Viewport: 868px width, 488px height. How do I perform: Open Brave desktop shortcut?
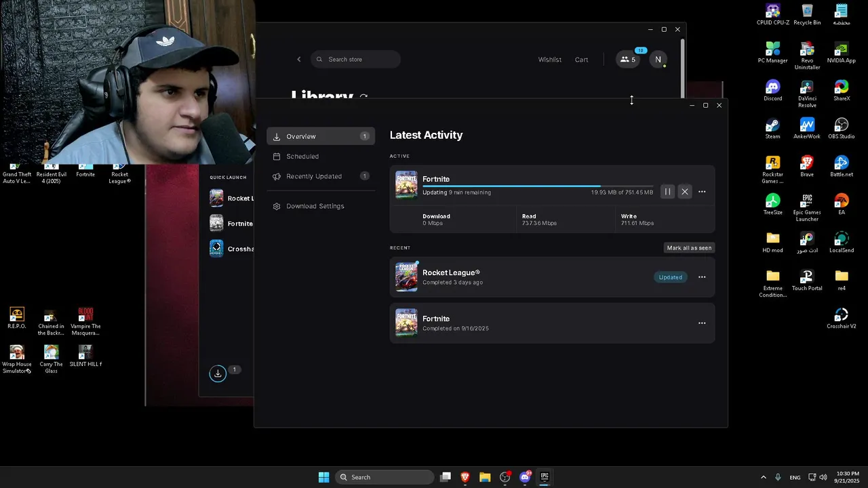point(807,167)
